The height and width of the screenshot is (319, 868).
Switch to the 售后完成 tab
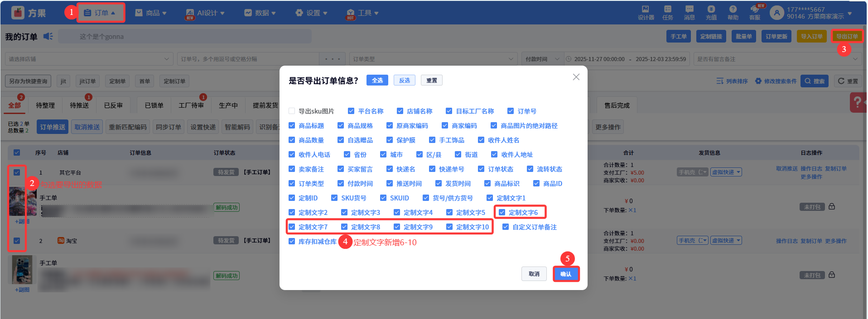(x=617, y=105)
